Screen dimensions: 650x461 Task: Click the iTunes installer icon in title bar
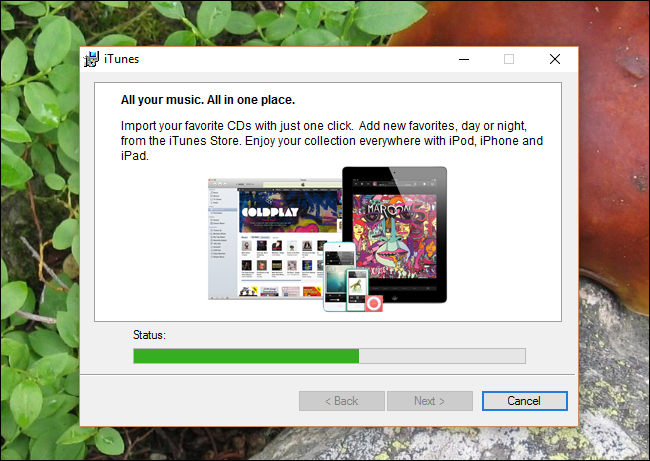click(91, 59)
